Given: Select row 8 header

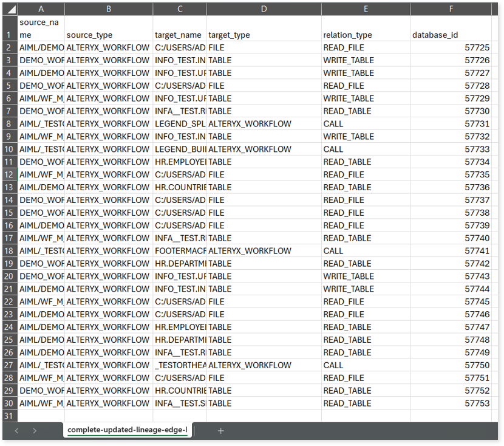Looking at the screenshot, I should click(10, 124).
